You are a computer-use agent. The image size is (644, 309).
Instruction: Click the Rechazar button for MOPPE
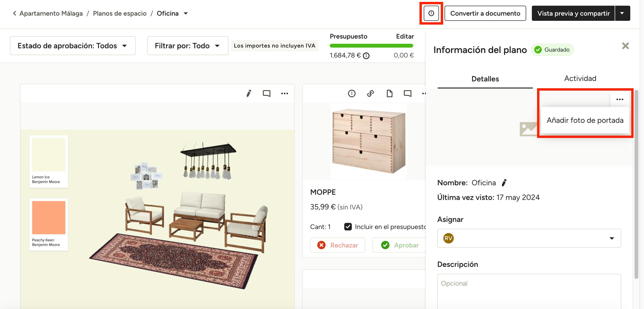pyautogui.click(x=338, y=245)
